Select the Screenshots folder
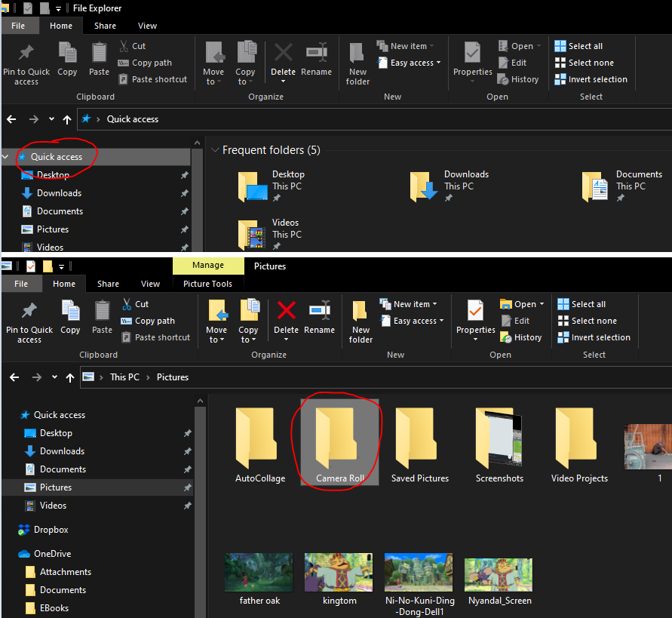 pos(499,444)
